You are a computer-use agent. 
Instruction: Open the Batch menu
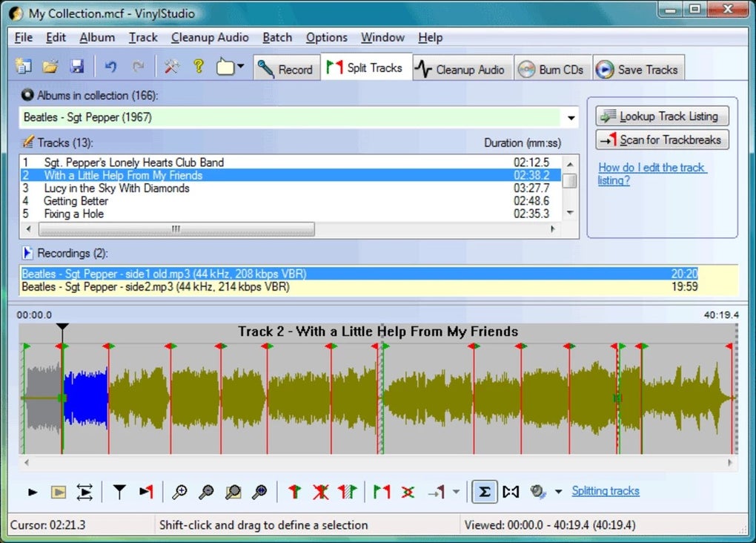[x=277, y=37]
